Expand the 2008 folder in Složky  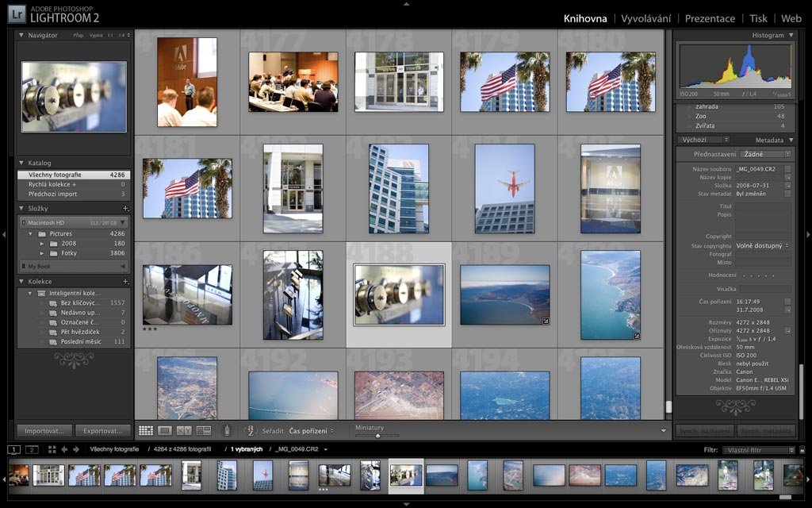click(x=43, y=244)
